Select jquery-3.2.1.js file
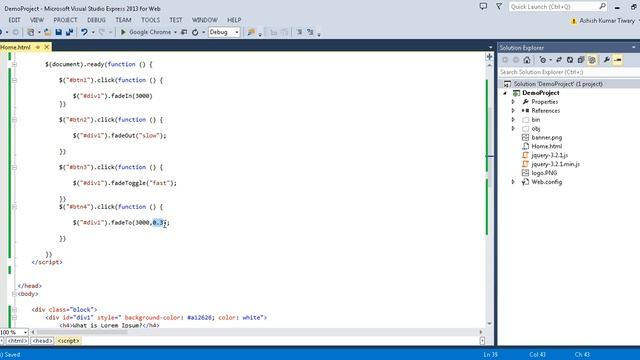This screenshot has width=640, height=360. click(549, 155)
